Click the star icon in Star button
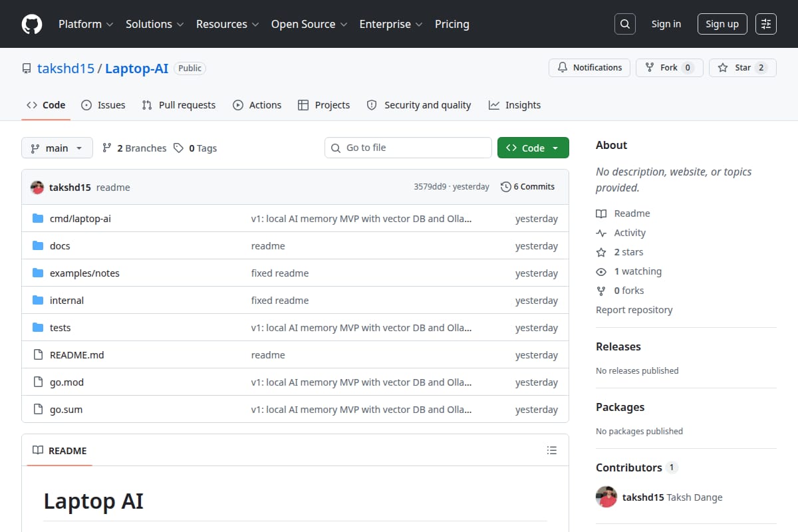The height and width of the screenshot is (532, 798). [723, 68]
